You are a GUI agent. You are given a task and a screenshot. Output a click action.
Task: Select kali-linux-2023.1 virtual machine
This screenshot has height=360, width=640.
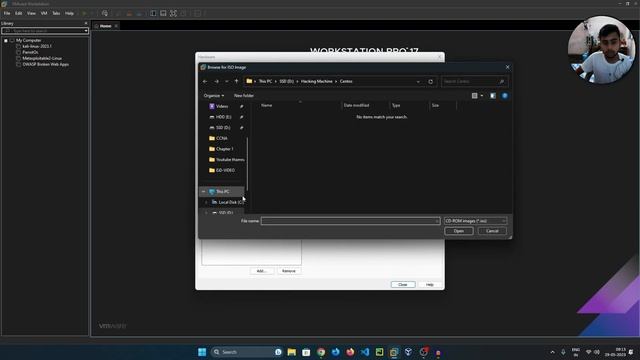(37, 47)
